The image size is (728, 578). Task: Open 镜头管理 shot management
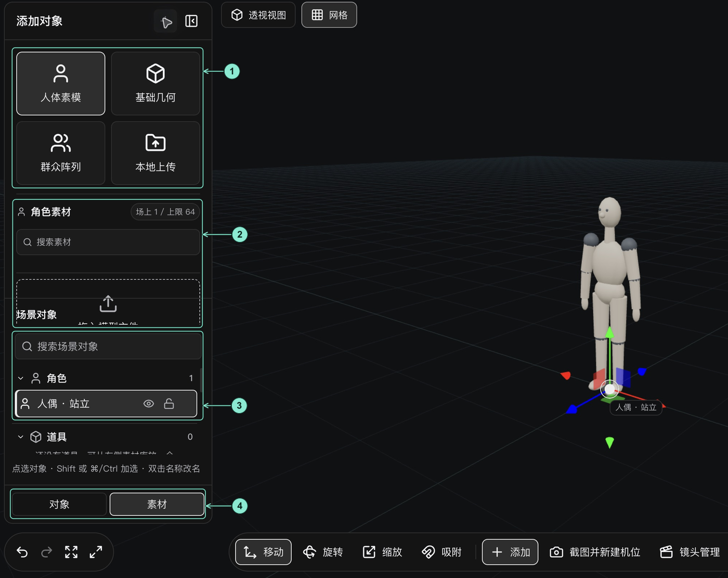click(x=690, y=552)
